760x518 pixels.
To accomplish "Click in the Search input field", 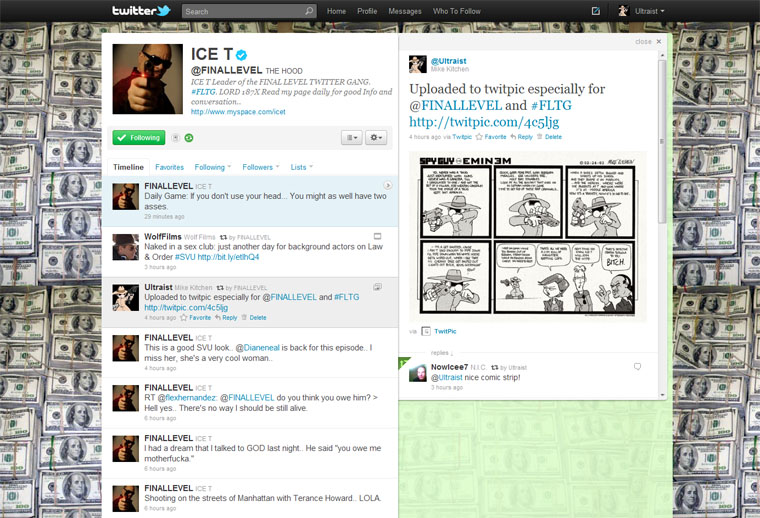I will (x=244, y=11).
